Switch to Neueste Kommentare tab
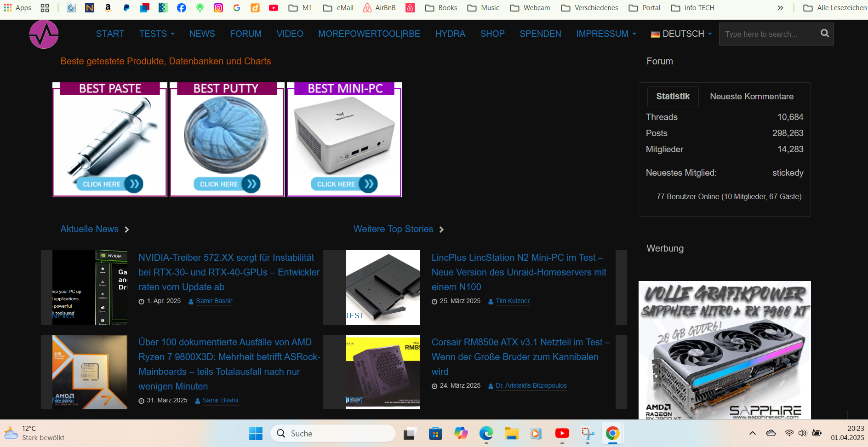 coord(752,96)
